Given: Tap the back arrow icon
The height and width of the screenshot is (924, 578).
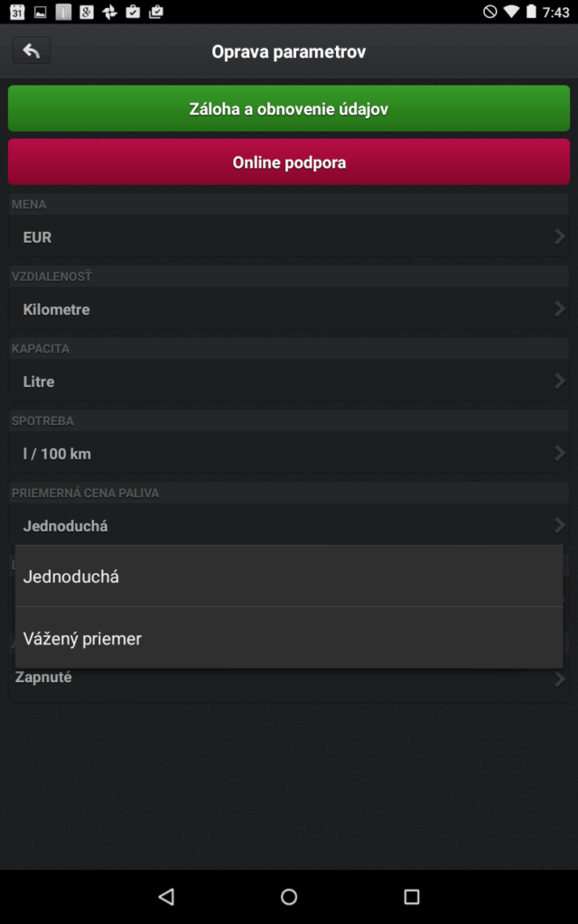Looking at the screenshot, I should 32,51.
